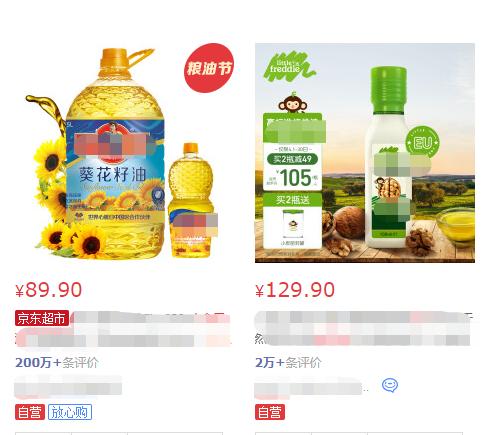Click the 放心购 blue badge
Viewport: 483px width, 435px height.
coord(70,412)
